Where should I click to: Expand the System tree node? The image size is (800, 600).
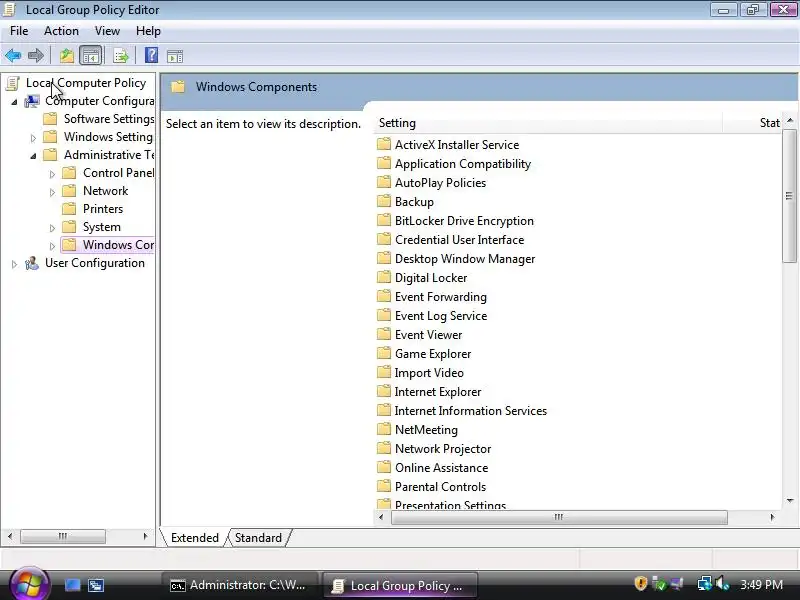[x=52, y=228]
